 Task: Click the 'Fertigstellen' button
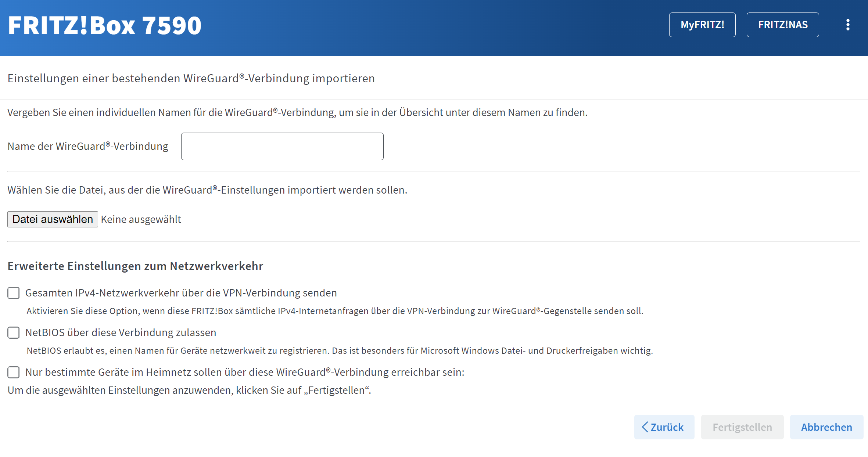click(x=742, y=427)
